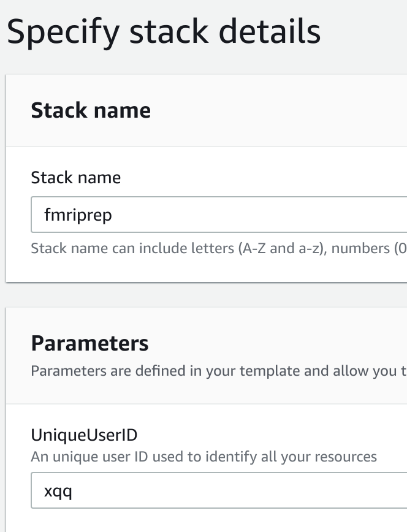Click the 'Parameters' section heading
The height and width of the screenshot is (532, 407).
[89, 343]
